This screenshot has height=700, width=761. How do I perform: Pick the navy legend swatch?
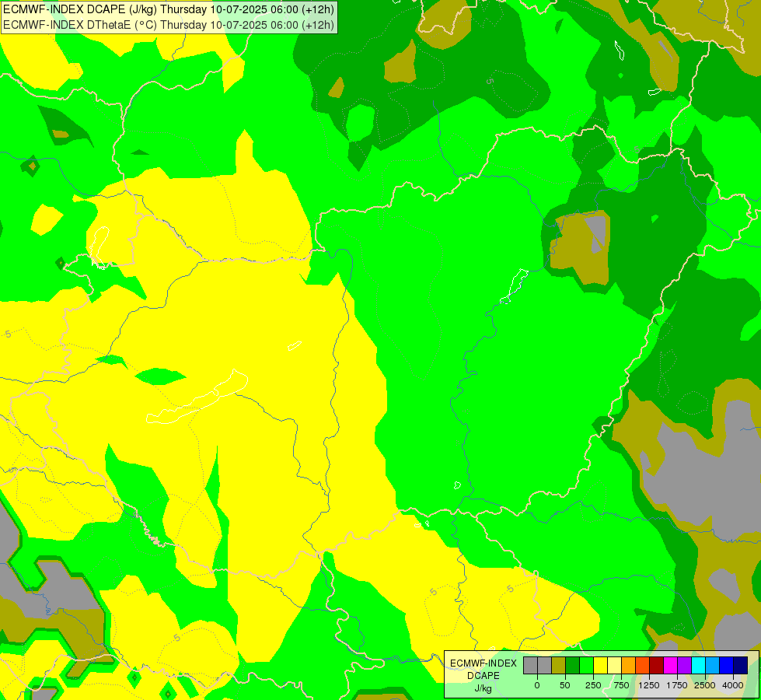(741, 665)
